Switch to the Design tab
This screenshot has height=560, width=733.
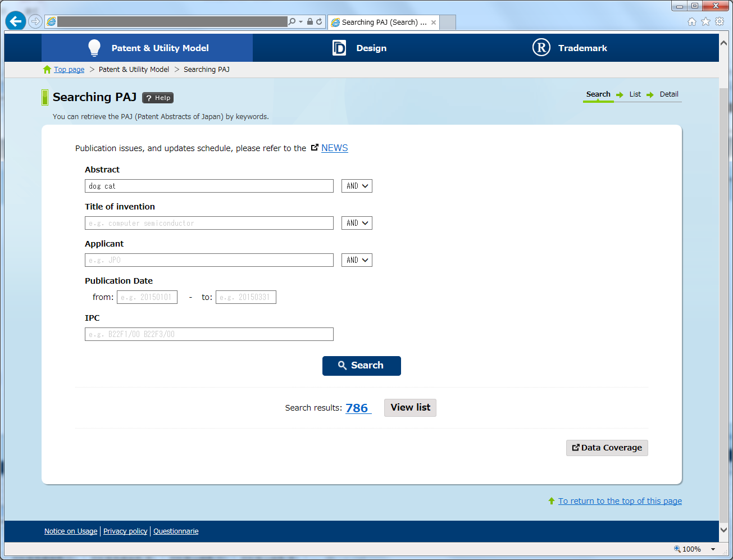(359, 48)
